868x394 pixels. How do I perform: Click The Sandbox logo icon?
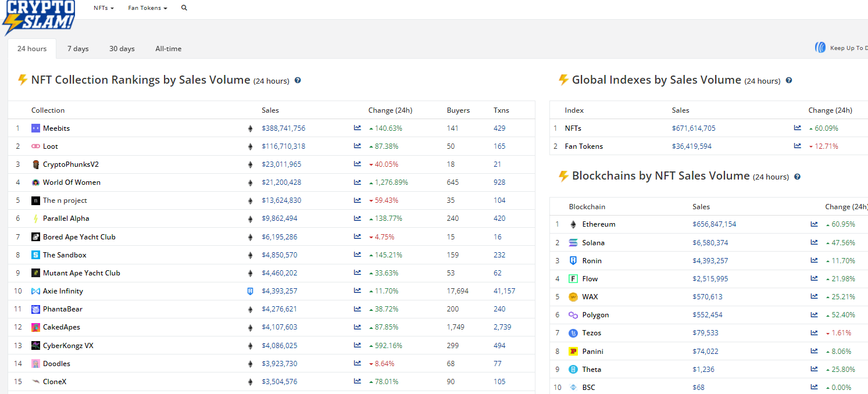35,255
